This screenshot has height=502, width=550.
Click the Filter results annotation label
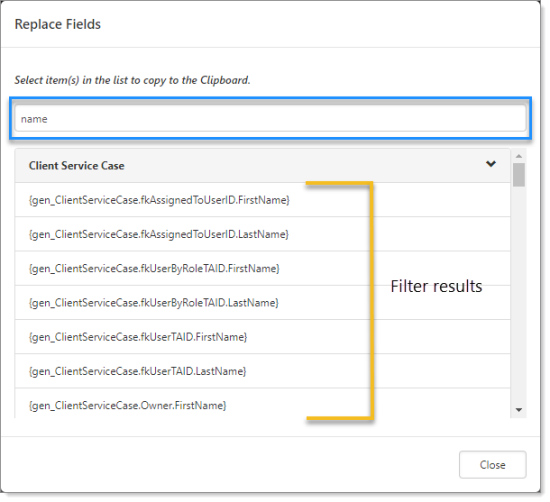click(436, 286)
